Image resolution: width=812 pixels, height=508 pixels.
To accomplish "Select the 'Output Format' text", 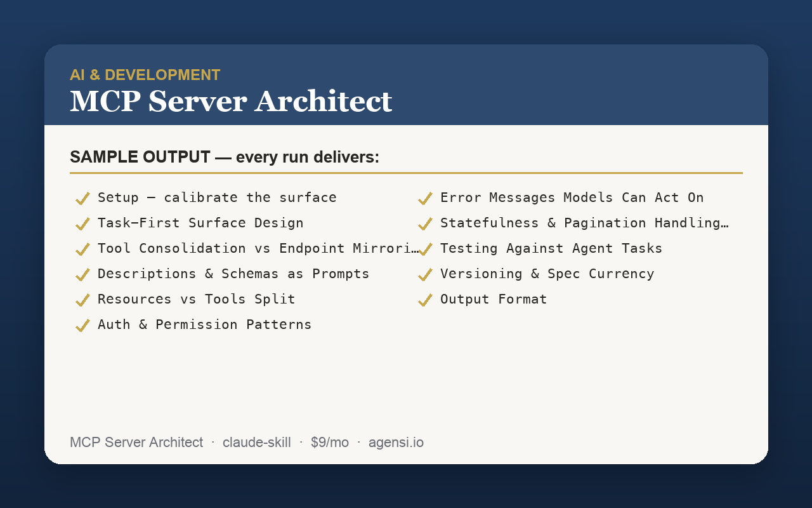I will pyautogui.click(x=494, y=299).
